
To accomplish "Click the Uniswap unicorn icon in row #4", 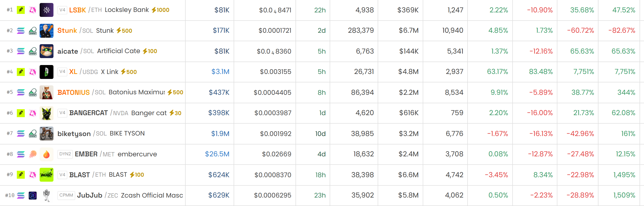I will [33, 72].
